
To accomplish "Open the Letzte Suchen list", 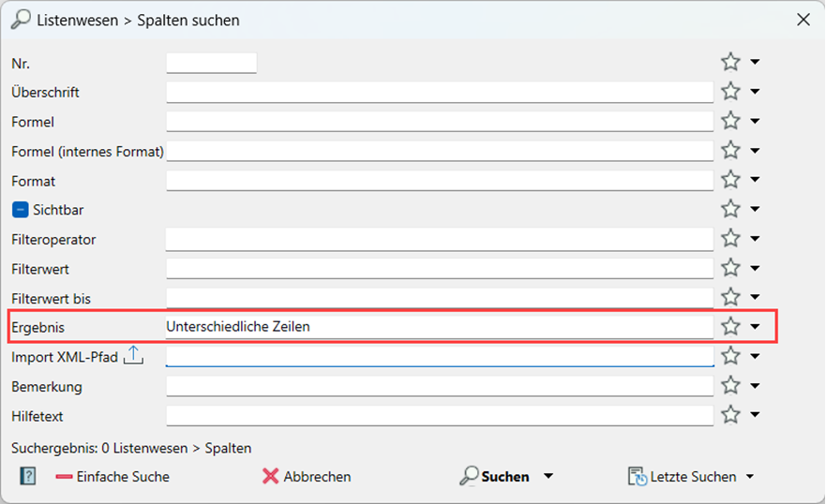I will pyautogui.click(x=683, y=477).
